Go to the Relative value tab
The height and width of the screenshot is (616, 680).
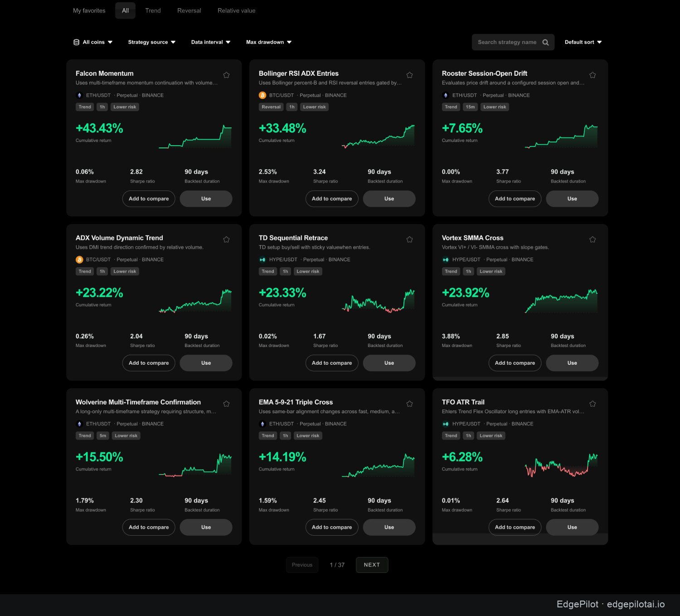[236, 10]
